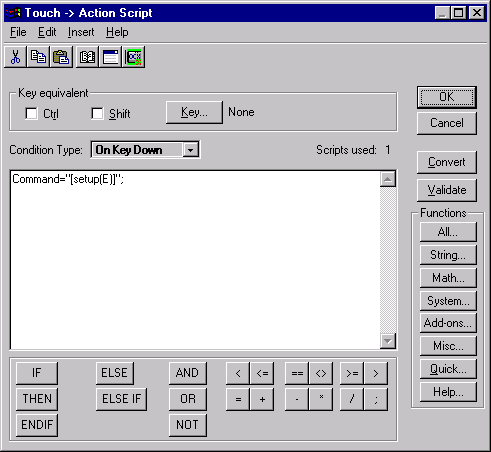This screenshot has height=452, width=491.
Task: Open the Insert menu
Action: (x=81, y=32)
